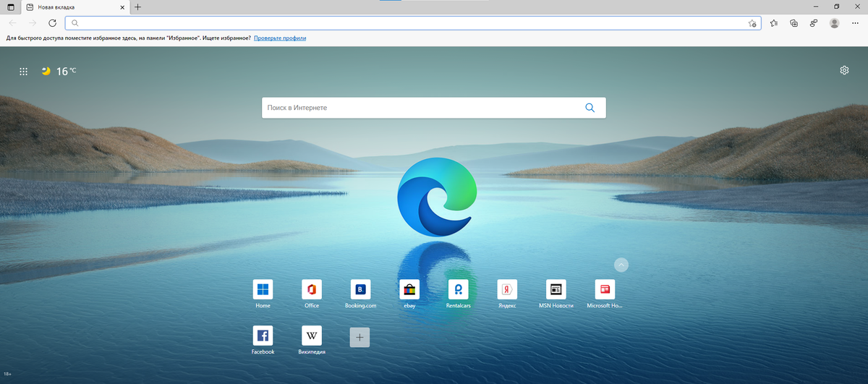Open the Booking.com quick link
Viewport: 868px width, 384px height.
360,294
